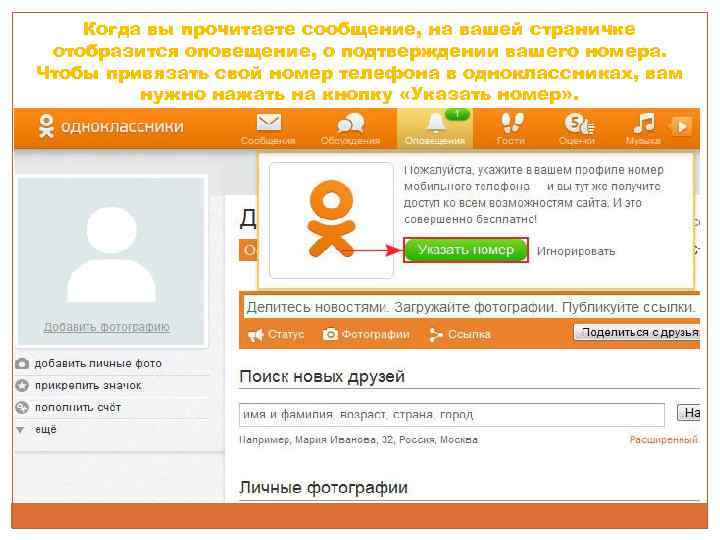This screenshot has height=540, width=720.
Task: Click the video play icon in header
Action: pos(682,126)
